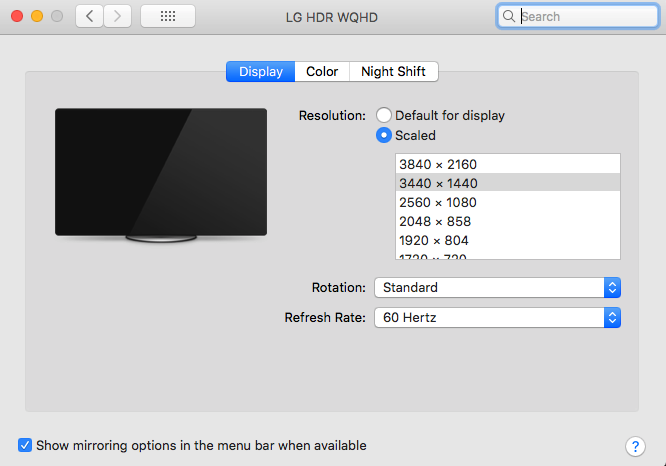Switch to the Display tab
The width and height of the screenshot is (666, 466).
(260, 71)
